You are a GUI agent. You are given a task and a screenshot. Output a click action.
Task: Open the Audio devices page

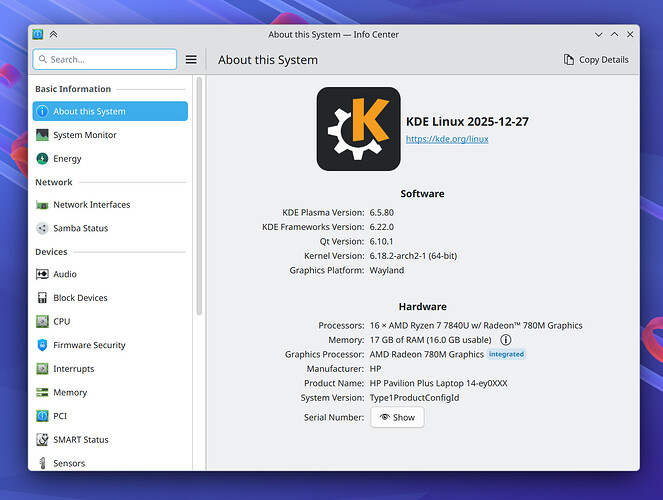pos(65,274)
